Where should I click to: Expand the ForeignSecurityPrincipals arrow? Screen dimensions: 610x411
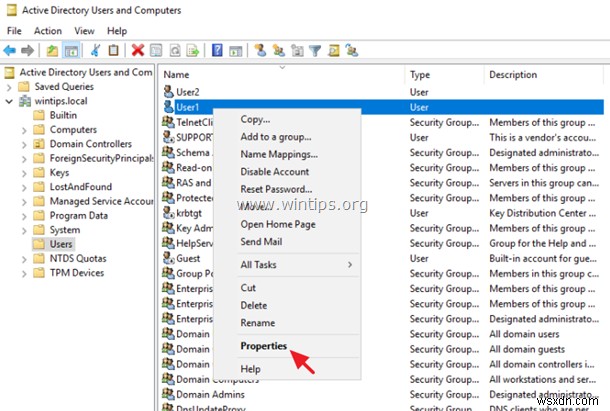(24, 159)
